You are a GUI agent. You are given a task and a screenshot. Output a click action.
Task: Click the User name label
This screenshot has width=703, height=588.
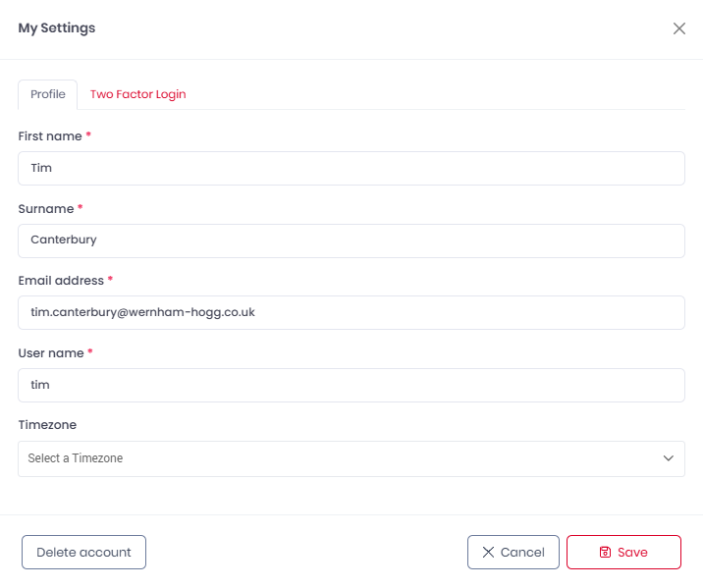click(x=51, y=352)
